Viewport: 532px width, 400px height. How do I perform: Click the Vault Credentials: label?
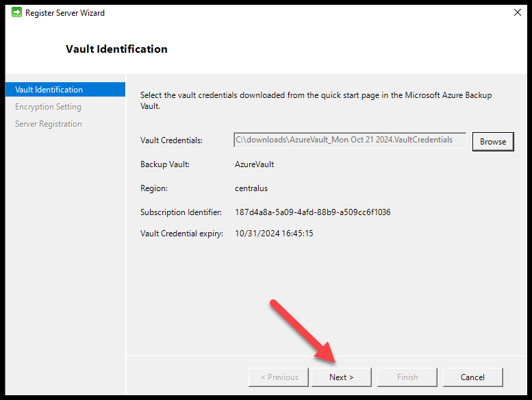171,140
